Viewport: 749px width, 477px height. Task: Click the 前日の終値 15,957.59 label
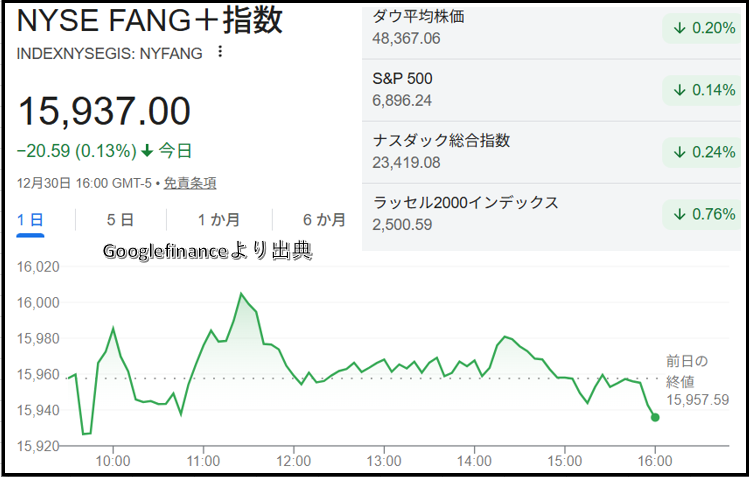click(694, 381)
